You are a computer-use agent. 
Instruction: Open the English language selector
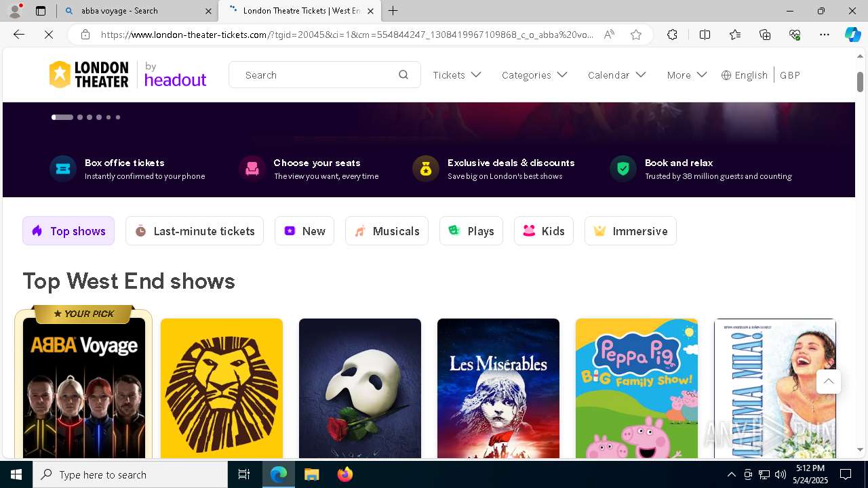click(745, 75)
